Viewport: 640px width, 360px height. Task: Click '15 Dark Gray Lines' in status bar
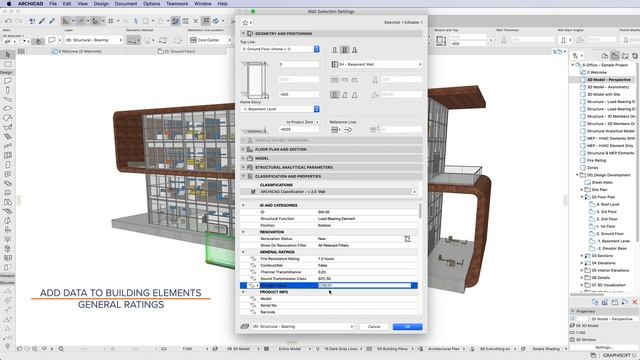click(x=341, y=349)
